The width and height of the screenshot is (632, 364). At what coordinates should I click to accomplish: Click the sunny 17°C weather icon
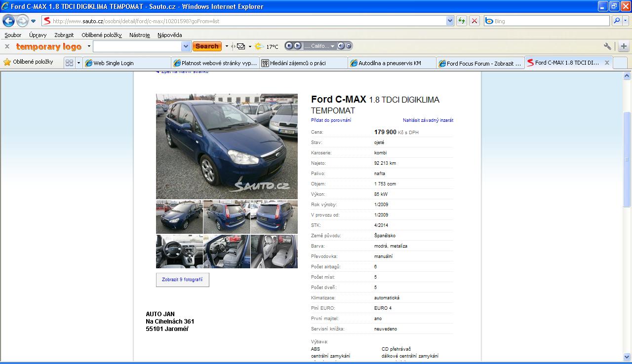259,46
